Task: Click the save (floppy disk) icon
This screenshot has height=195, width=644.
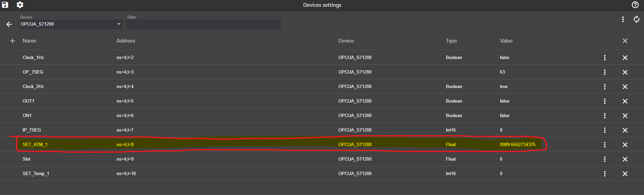Action: (5, 5)
